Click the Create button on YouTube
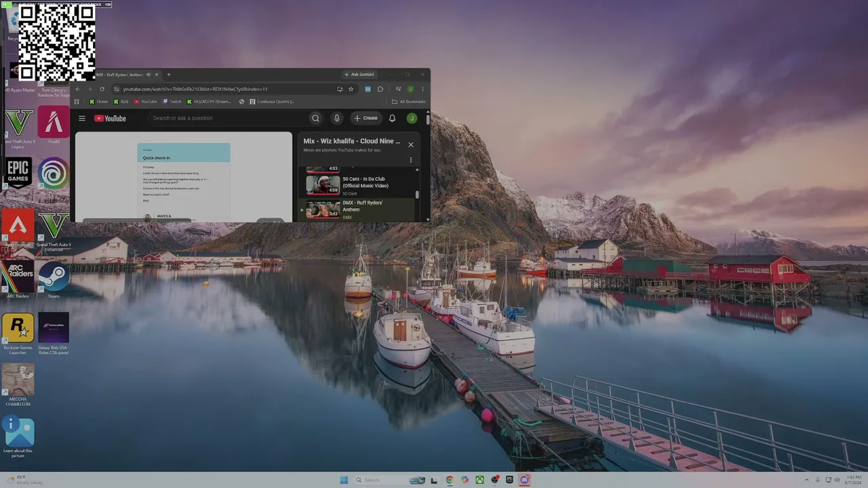The image size is (868, 488). click(366, 118)
